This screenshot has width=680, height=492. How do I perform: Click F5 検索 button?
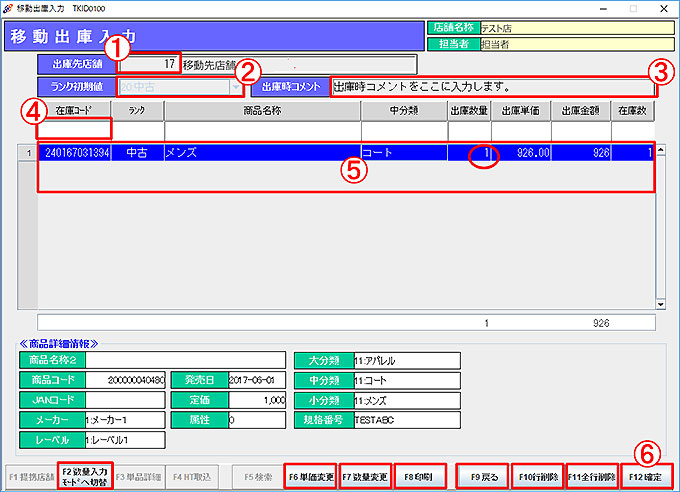[x=258, y=477]
